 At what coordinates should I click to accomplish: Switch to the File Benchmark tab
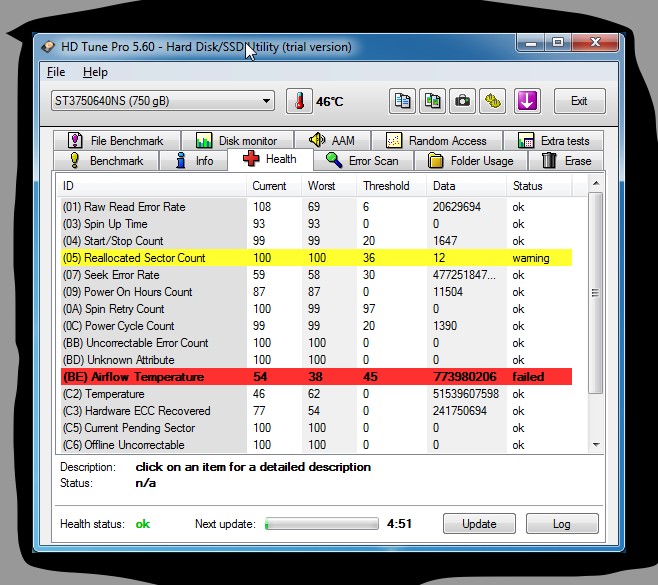point(117,141)
